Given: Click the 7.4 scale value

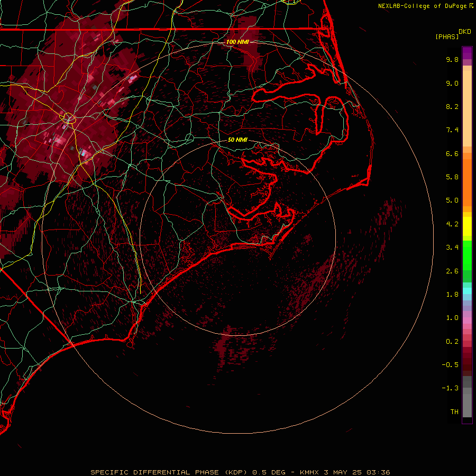Looking at the screenshot, I should (x=452, y=130).
